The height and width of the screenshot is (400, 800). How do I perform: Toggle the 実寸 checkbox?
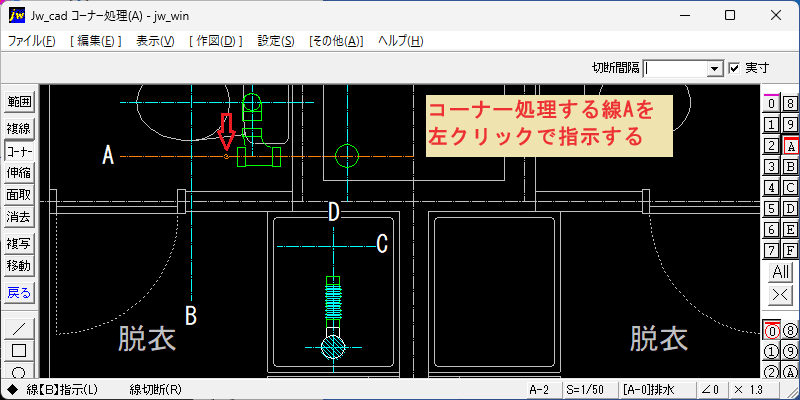click(734, 68)
